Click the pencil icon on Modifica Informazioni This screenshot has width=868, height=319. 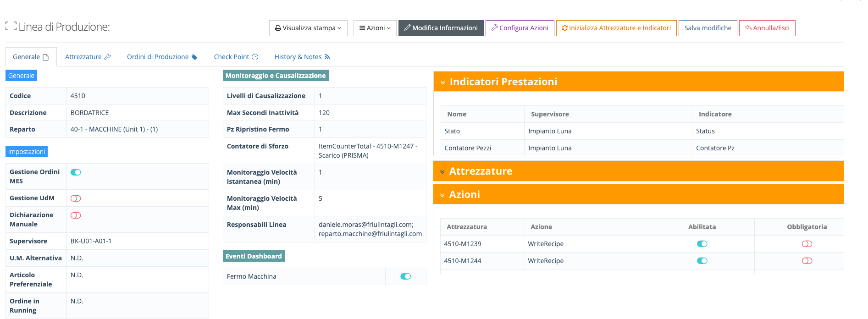pos(407,28)
